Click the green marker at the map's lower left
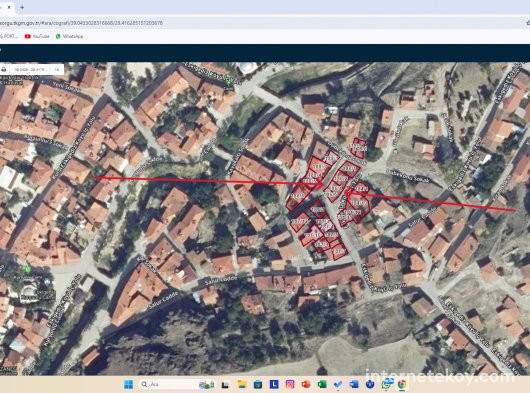 [28, 269]
